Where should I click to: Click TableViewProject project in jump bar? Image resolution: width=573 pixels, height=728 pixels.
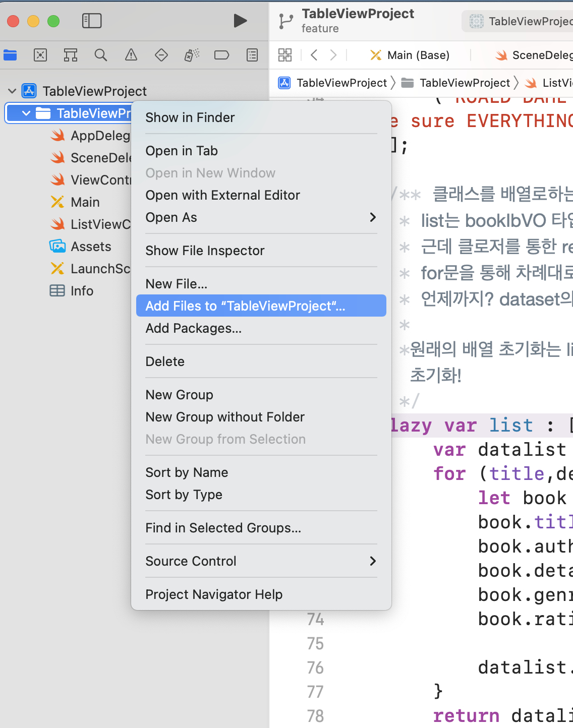[x=333, y=83]
